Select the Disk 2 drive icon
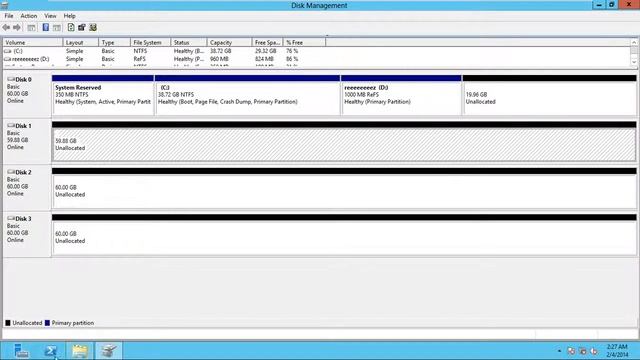The height and width of the screenshot is (360, 640). point(11,172)
